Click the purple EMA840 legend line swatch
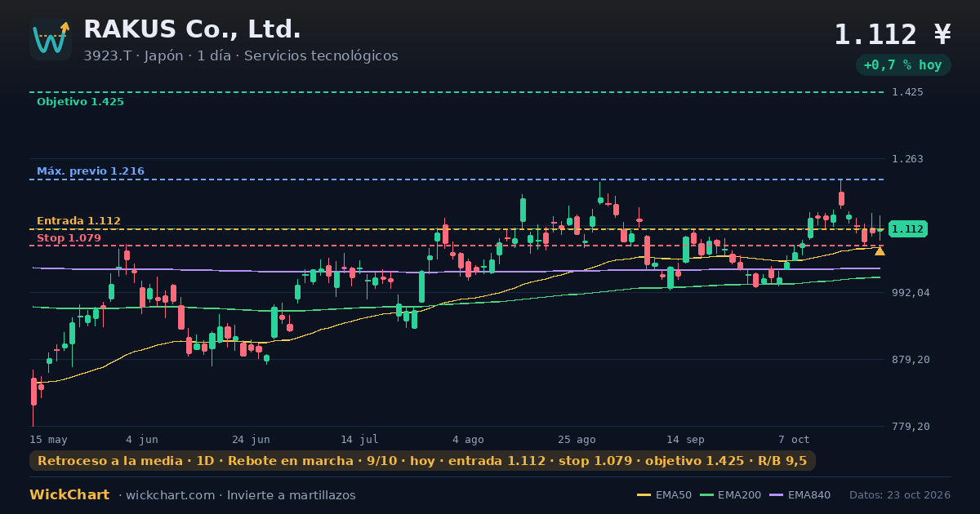The height and width of the screenshot is (514, 980). pyautogui.click(x=777, y=495)
